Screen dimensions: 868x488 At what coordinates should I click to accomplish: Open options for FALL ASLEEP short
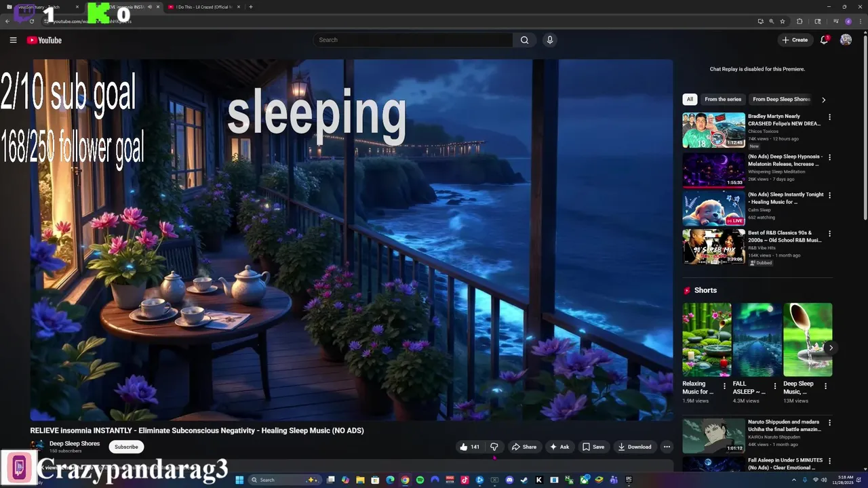[775, 386]
